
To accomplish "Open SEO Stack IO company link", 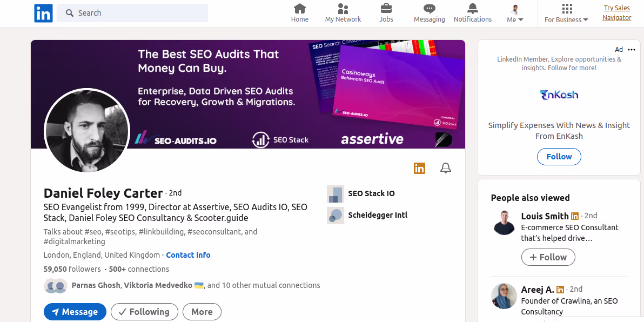I will point(371,193).
